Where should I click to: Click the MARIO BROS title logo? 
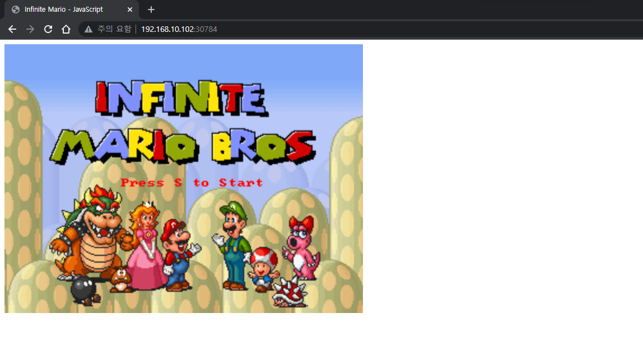coord(183,147)
